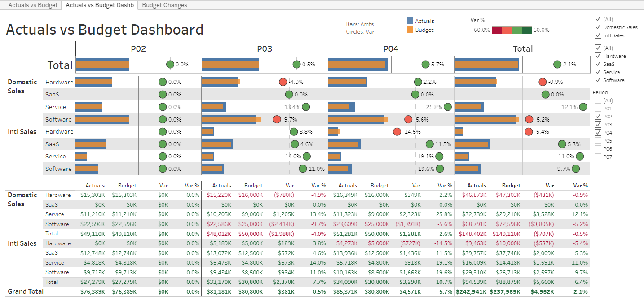Click the P03 column header

coord(265,48)
